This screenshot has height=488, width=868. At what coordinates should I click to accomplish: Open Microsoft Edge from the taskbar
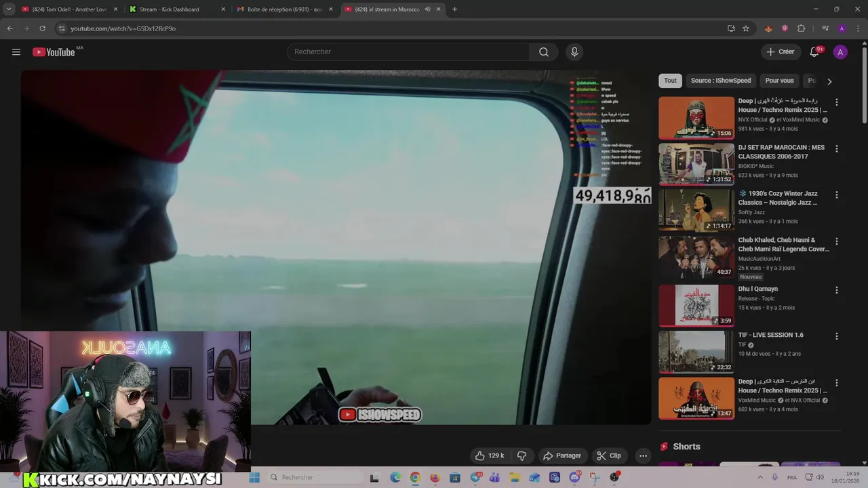[x=395, y=477]
